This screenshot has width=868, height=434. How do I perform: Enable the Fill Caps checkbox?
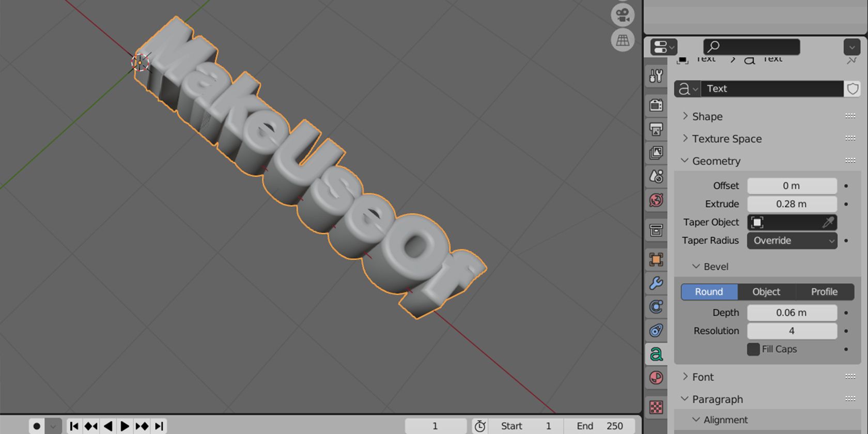pos(753,349)
